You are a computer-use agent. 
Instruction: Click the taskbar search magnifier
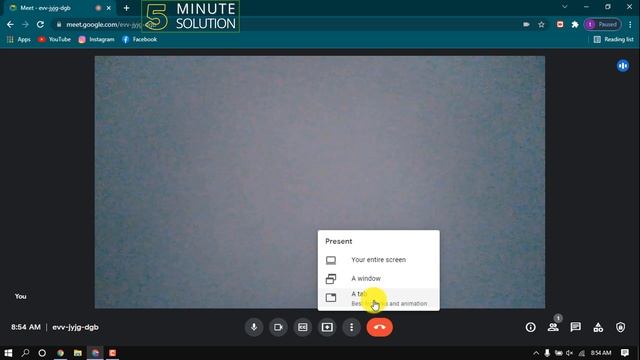pyautogui.click(x=25, y=353)
